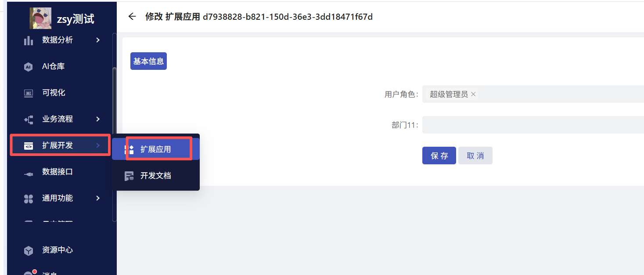Select 扩展应用 in the submenu
The width and height of the screenshot is (644, 275).
(x=156, y=149)
